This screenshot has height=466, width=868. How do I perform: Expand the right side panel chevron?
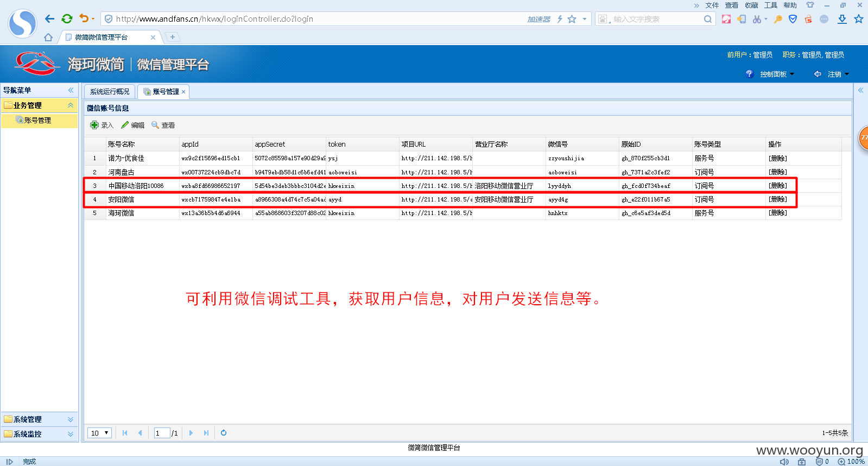point(860,90)
